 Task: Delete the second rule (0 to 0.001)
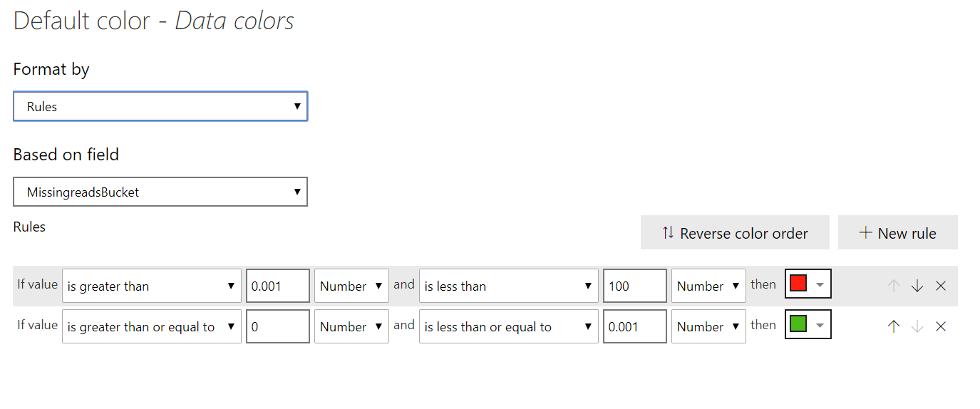(x=941, y=326)
